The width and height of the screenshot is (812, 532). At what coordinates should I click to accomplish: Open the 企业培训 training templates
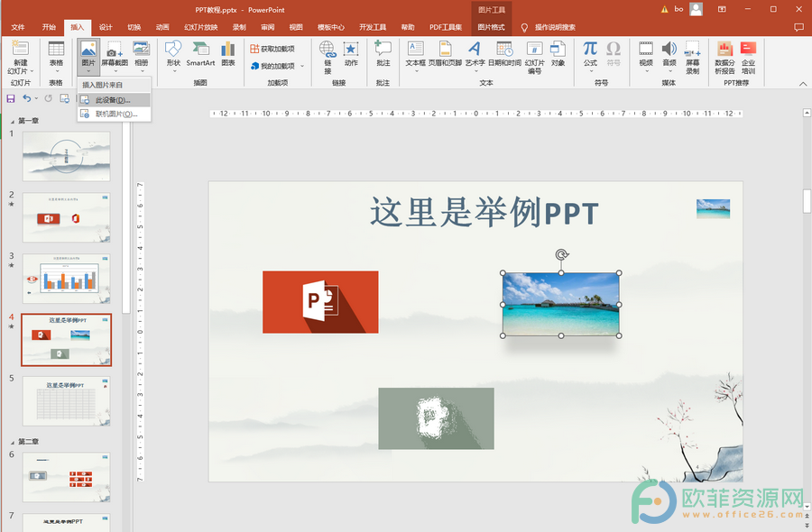[x=748, y=49]
